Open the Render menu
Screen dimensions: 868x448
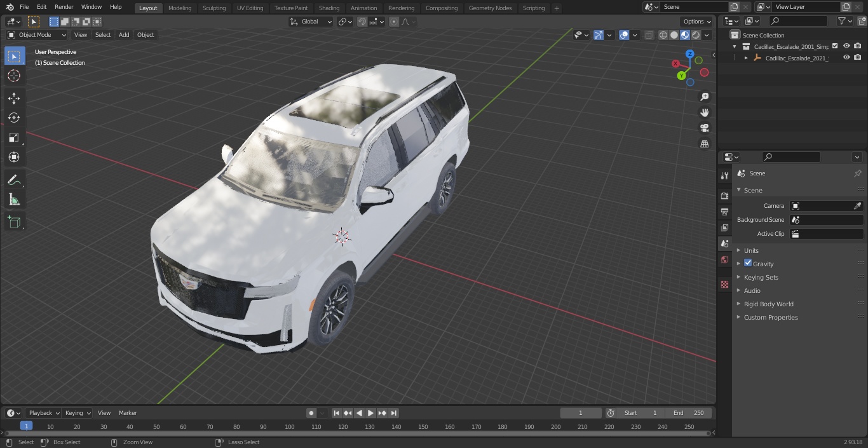click(x=64, y=7)
